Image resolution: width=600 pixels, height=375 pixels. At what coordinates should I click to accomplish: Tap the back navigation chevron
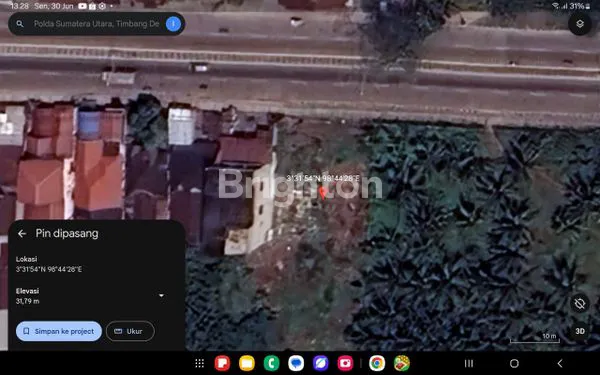[x=560, y=363]
